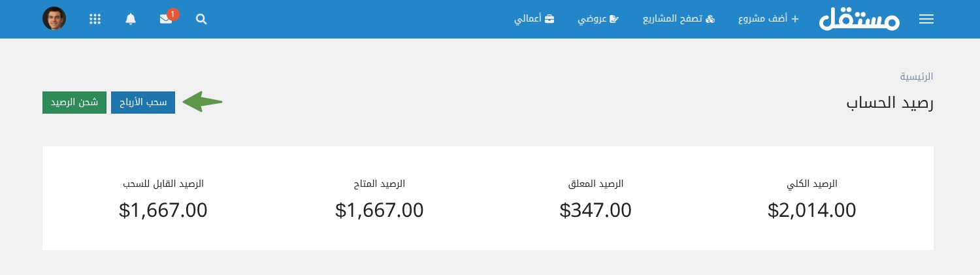This screenshot has width=980, height=275.
Task: Click the $347.00 pending balance amount
Action: [596, 210]
